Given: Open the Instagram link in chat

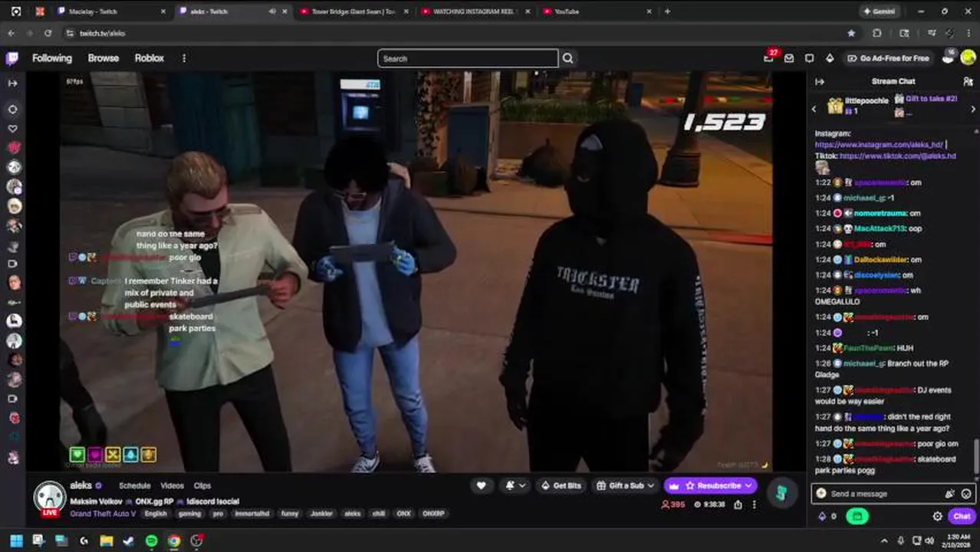Looking at the screenshot, I should [879, 144].
